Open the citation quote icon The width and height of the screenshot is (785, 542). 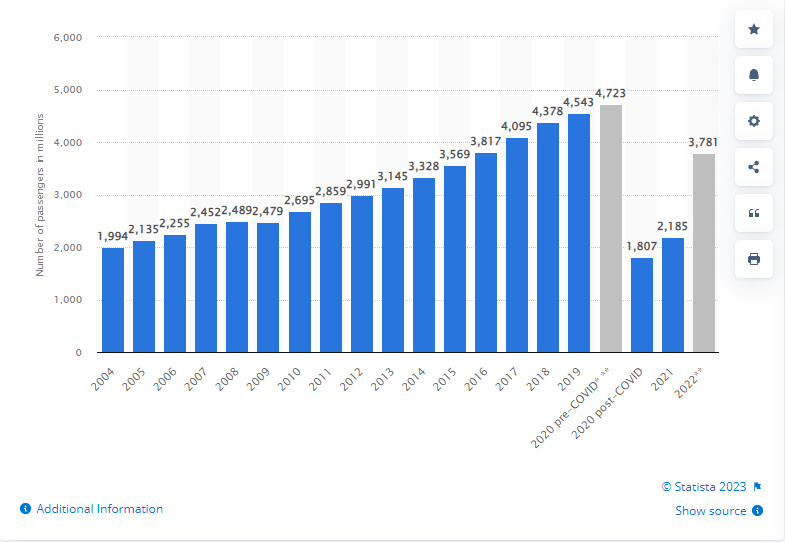(753, 213)
